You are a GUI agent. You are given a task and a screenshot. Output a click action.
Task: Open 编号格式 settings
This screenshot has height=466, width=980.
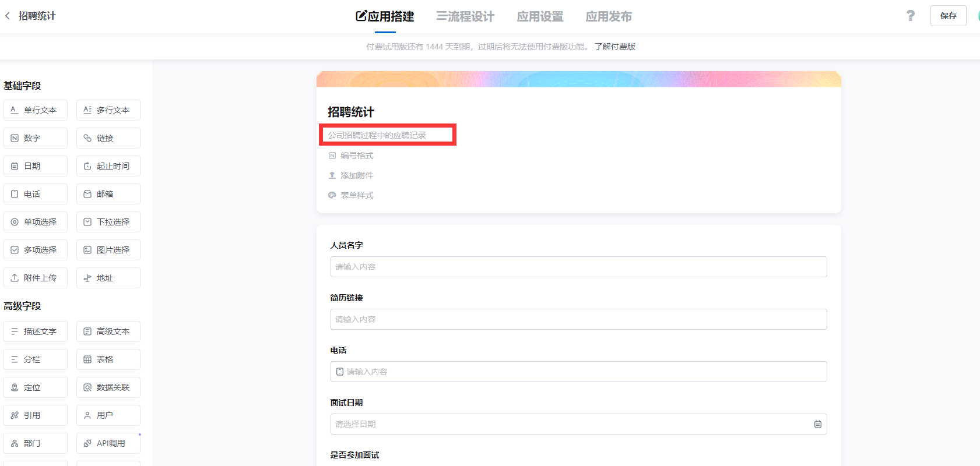point(351,156)
